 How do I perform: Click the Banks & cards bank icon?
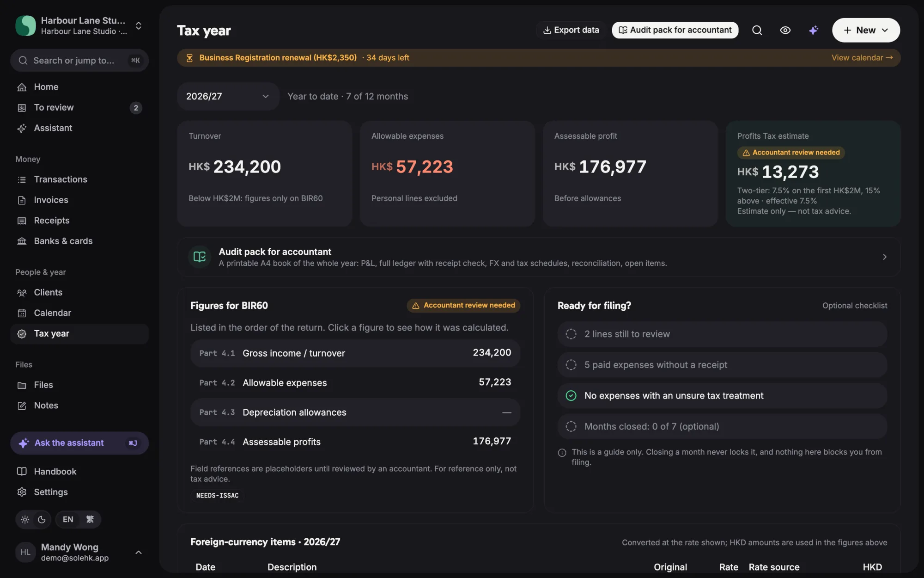(22, 241)
